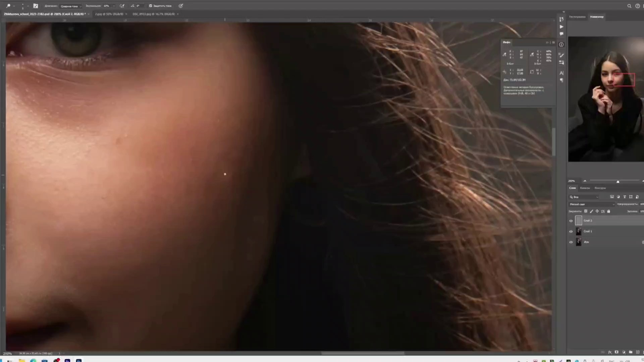The height and width of the screenshot is (362, 644).
Task: Open the Info panel icon
Action: coord(561,45)
